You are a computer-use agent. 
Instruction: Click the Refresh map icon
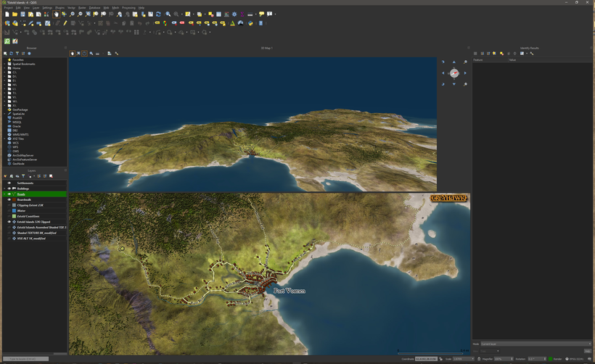click(158, 14)
